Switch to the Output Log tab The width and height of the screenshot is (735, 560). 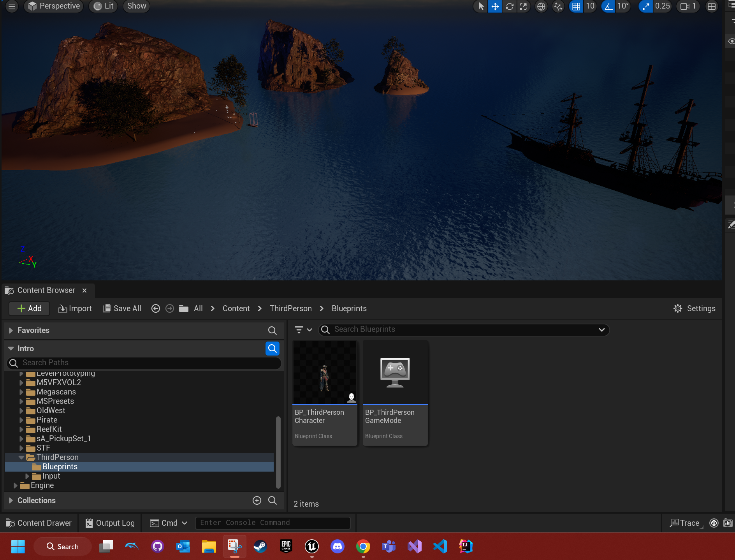[x=110, y=523]
